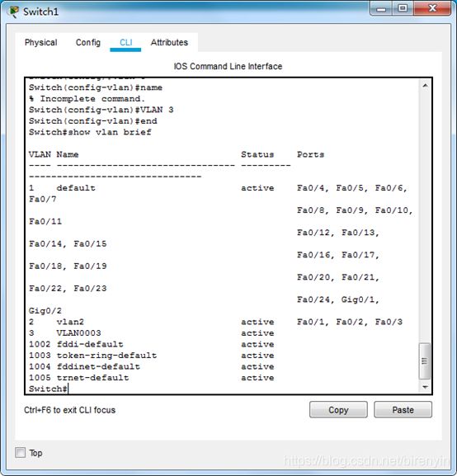Click the CLI scrollbar down arrow
457x476 pixels.
click(425, 387)
